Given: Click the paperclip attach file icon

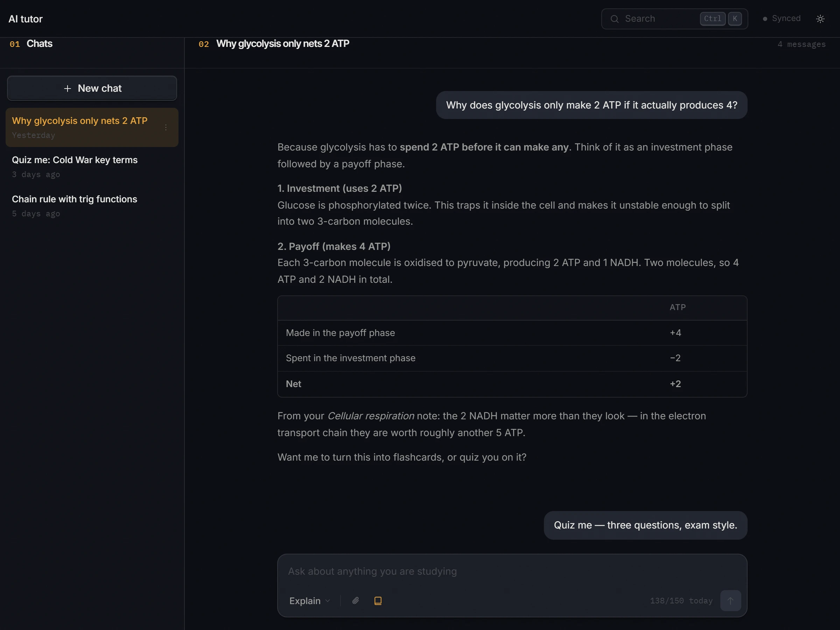Looking at the screenshot, I should coord(356,600).
